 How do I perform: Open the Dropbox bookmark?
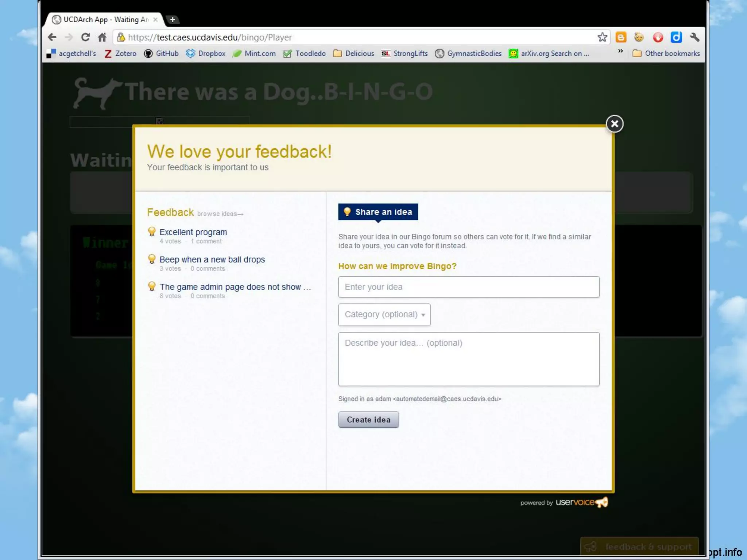pos(206,54)
